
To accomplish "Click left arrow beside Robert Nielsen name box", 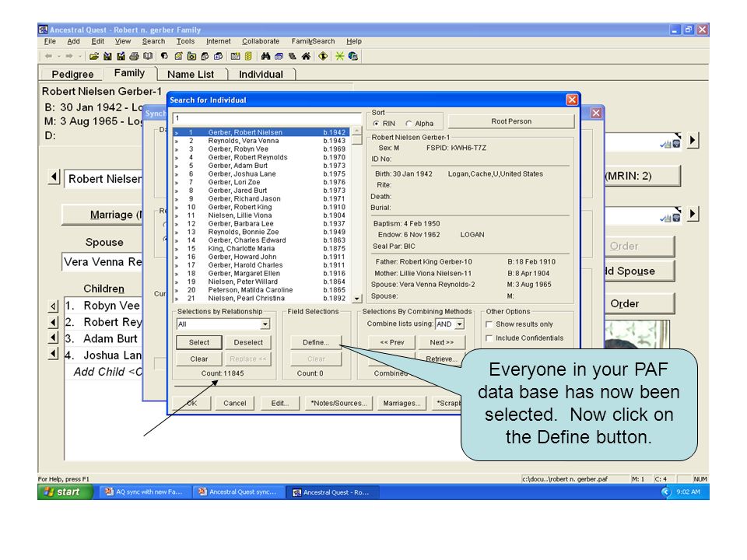I will coord(54,177).
